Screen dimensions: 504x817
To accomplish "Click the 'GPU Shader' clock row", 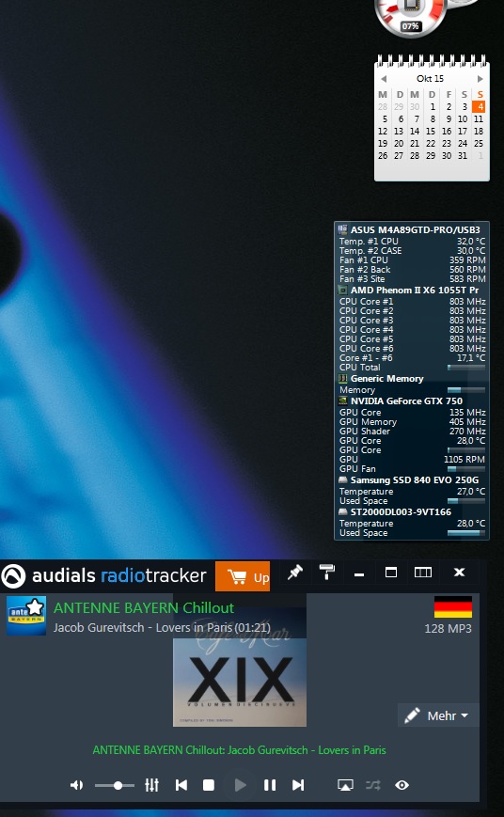I will pyautogui.click(x=412, y=431).
